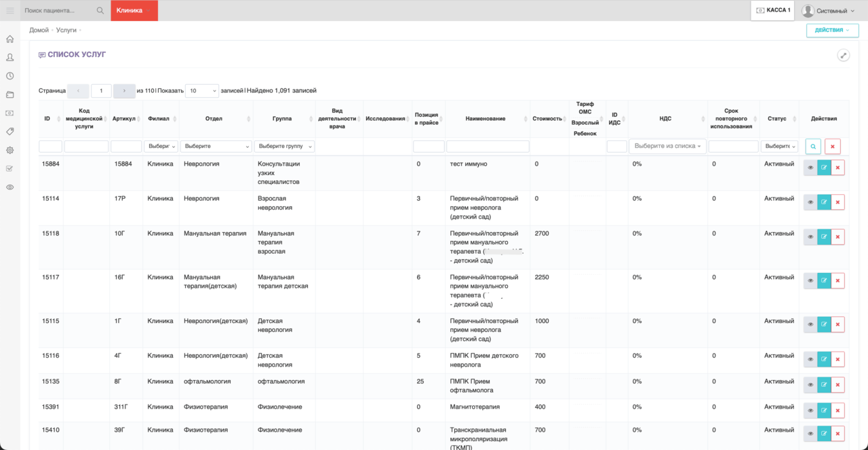Open the records-per-page dropdown showing 10
This screenshot has width=868, height=450.
(202, 91)
